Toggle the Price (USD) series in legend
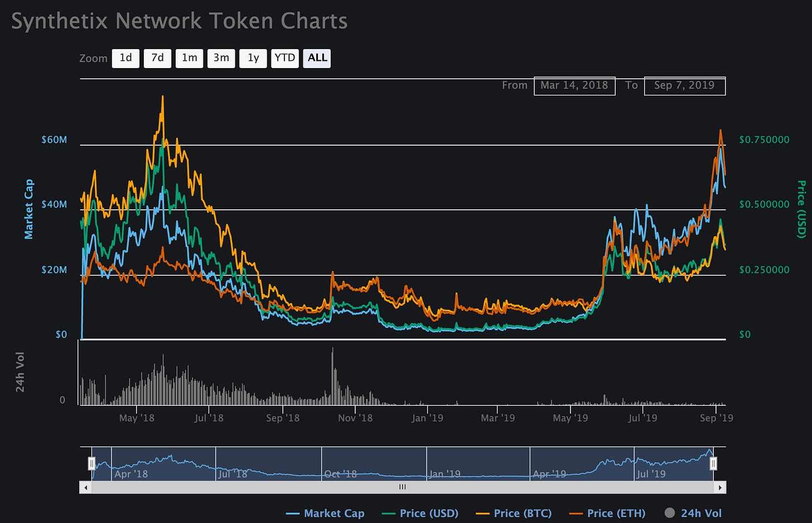This screenshot has height=523, width=812. pos(420,513)
